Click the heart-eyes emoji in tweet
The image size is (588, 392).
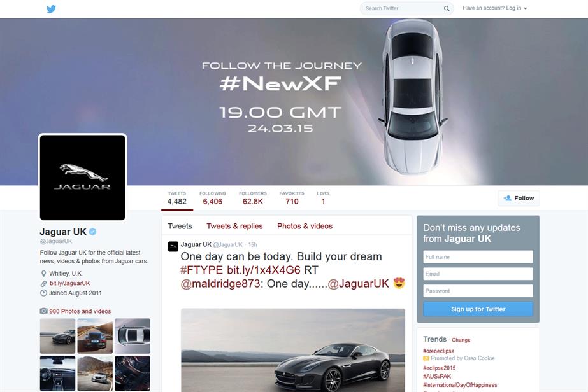[x=399, y=283]
